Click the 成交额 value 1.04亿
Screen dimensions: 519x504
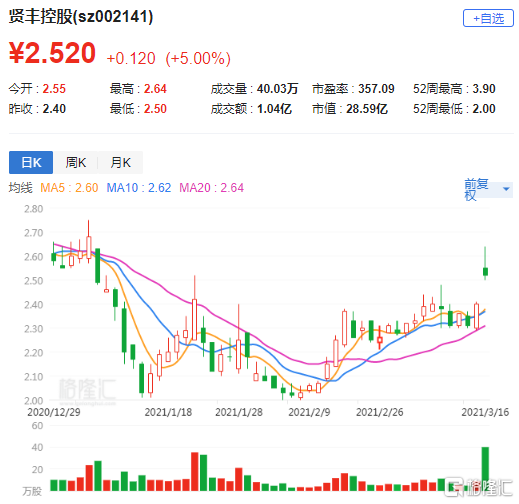pyautogui.click(x=275, y=109)
